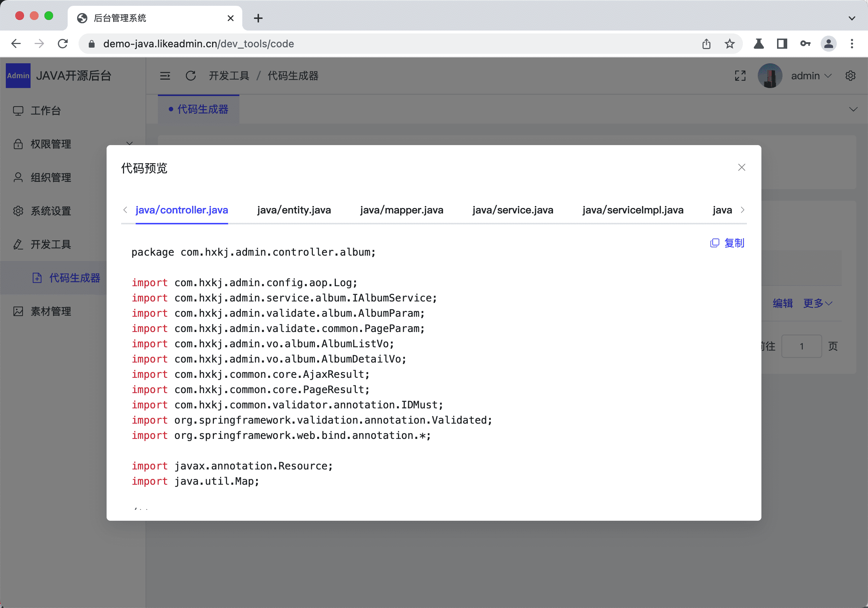Click the page number input field
Screen dimensions: 868x608
tap(802, 346)
